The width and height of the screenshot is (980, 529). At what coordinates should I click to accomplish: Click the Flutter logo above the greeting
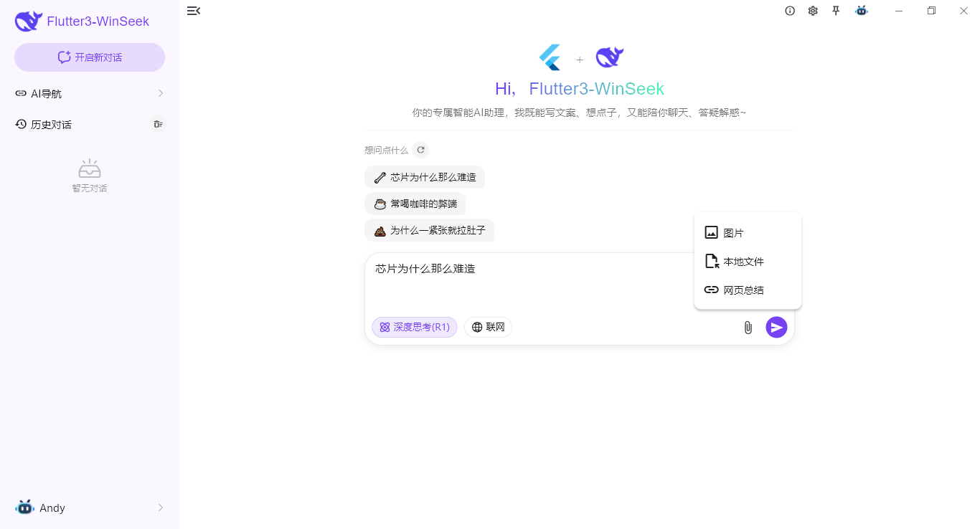pos(550,57)
